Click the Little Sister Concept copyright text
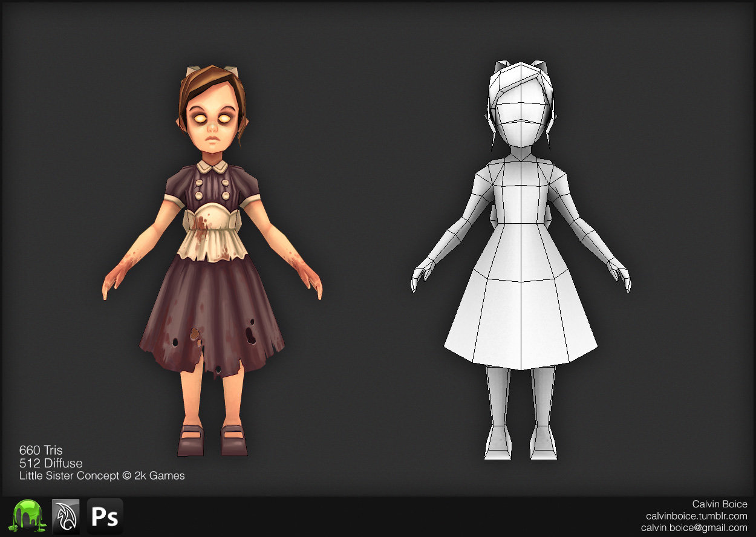The width and height of the screenshot is (756, 537). click(x=102, y=476)
